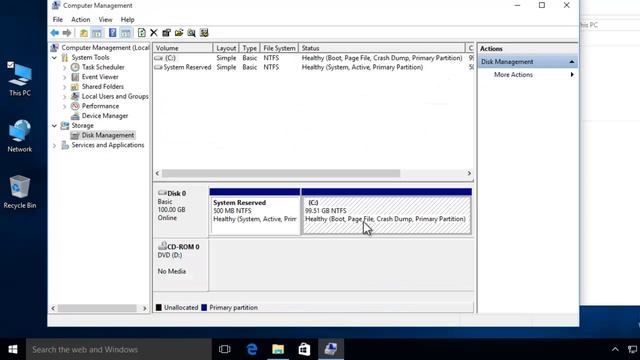Expand the Event Viewer node
Screen dimensions: 640x360
[x=64, y=77]
